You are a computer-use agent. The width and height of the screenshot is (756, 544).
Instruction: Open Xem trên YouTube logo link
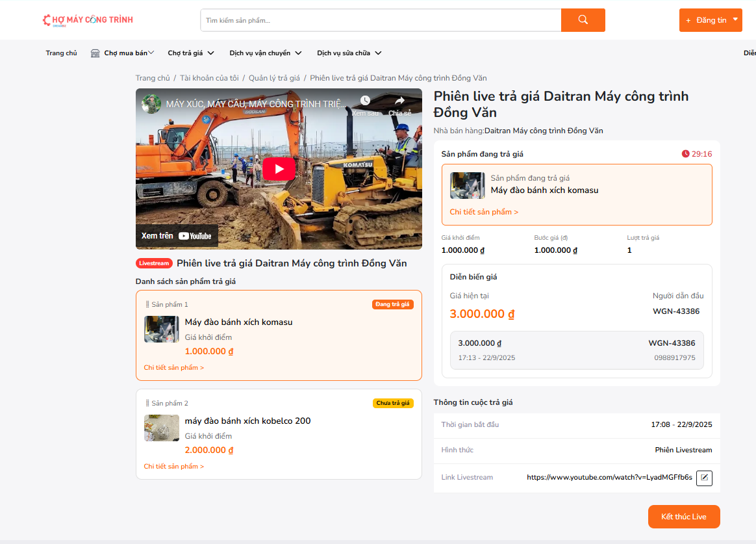[x=177, y=236]
